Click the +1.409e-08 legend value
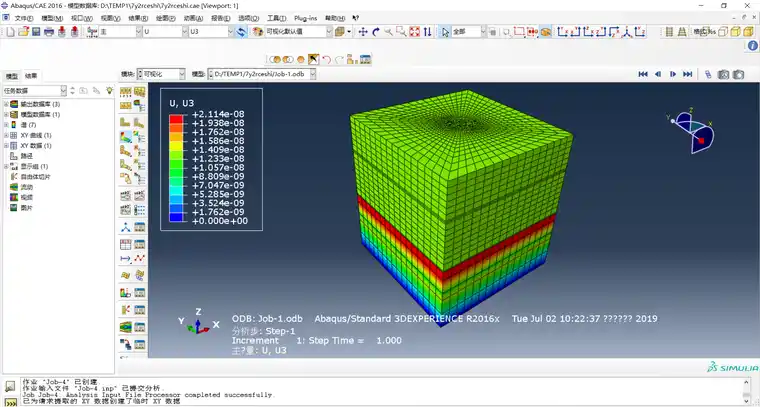This screenshot has height=407, width=760. click(x=218, y=150)
